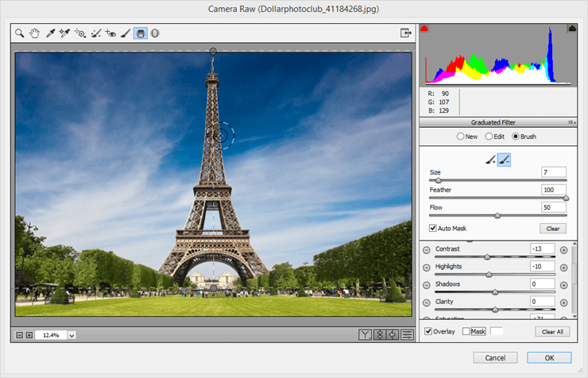This screenshot has height=378, width=588.
Task: Select the Red Eye Removal tool
Action: click(110, 33)
